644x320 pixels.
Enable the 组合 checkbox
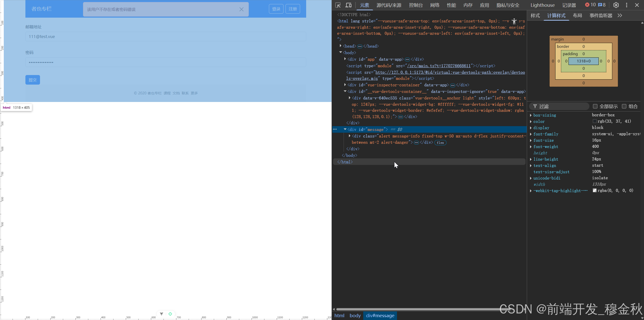pyautogui.click(x=624, y=106)
